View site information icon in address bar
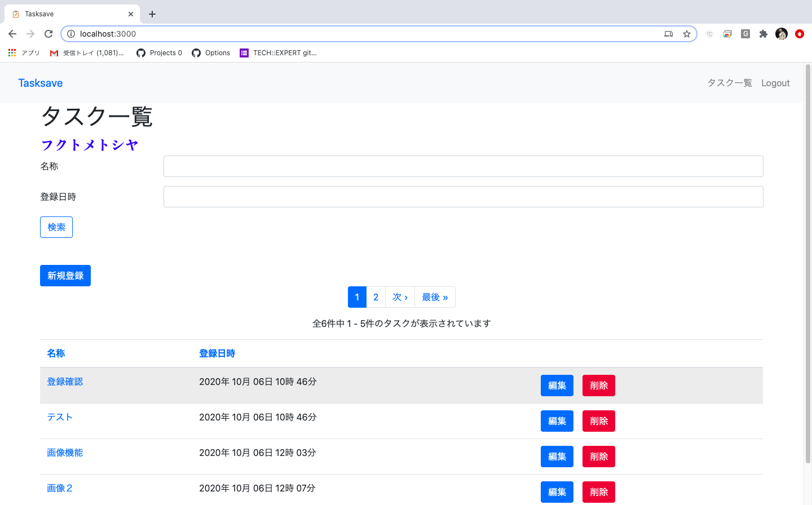 pyautogui.click(x=71, y=34)
